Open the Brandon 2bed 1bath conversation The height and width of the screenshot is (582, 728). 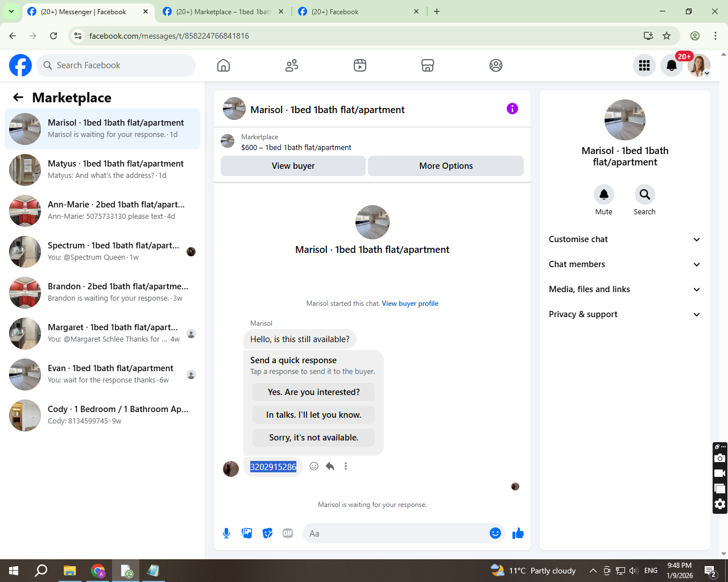(x=102, y=293)
